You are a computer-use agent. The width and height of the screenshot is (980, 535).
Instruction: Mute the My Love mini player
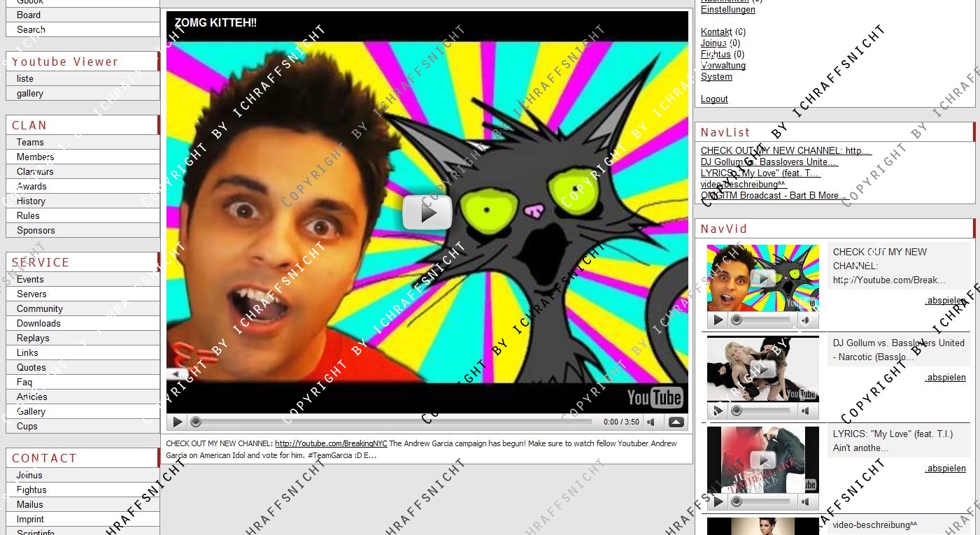(x=807, y=501)
